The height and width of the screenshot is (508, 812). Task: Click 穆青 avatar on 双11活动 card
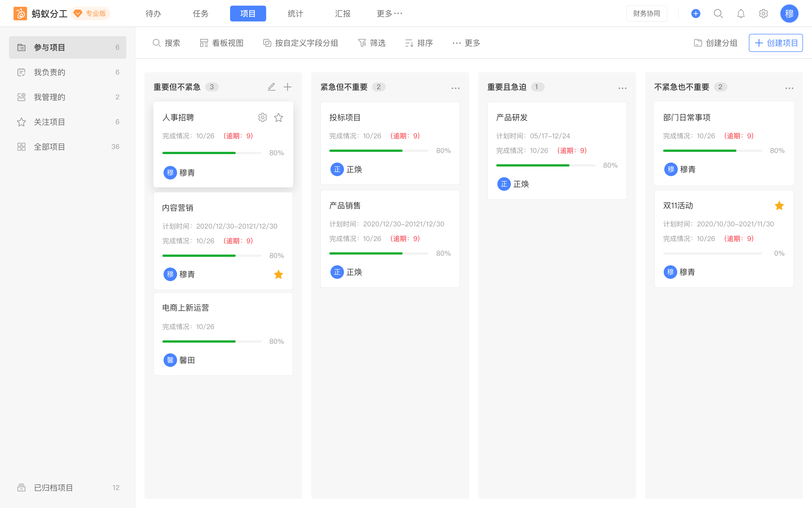[x=670, y=272]
